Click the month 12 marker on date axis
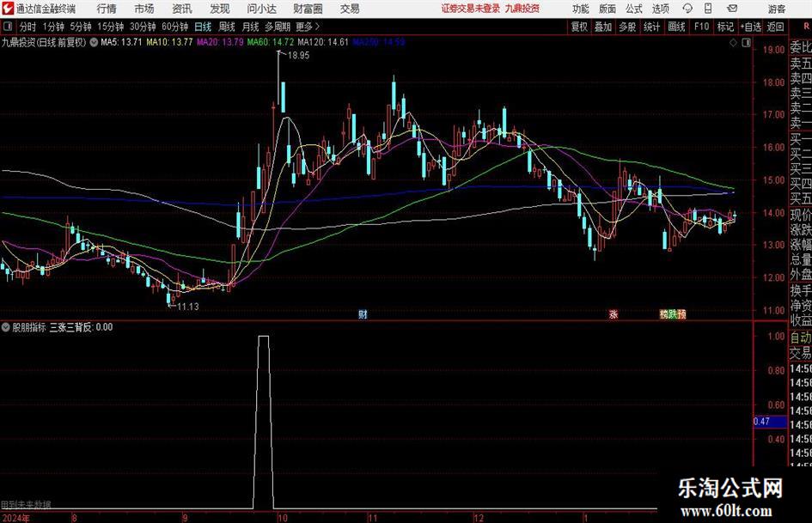The height and width of the screenshot is (523, 812). [479, 518]
